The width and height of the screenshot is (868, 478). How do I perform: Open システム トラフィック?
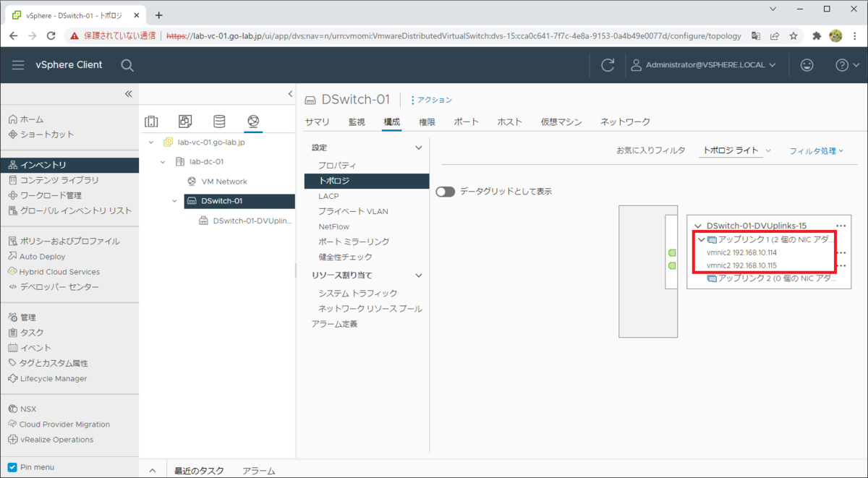click(358, 293)
